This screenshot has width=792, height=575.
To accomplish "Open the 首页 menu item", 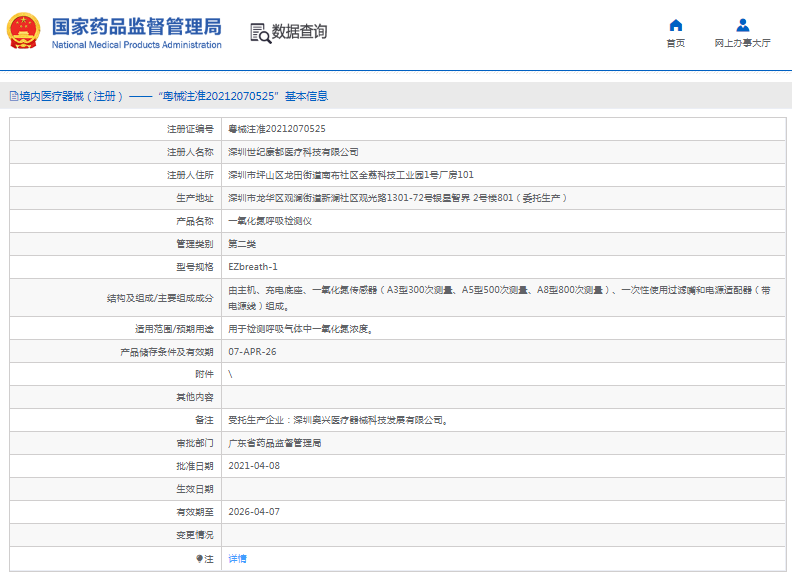I will pos(676,44).
